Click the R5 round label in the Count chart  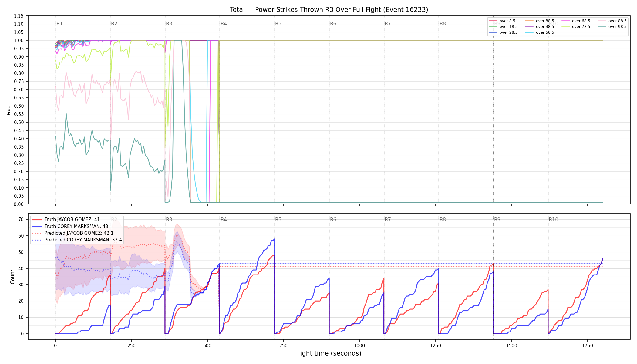(x=278, y=220)
